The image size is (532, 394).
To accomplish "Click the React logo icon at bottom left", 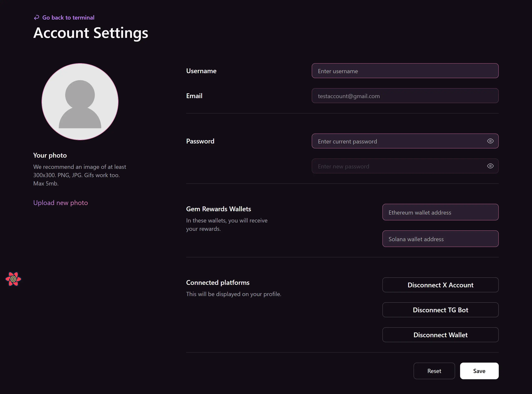I will (x=13, y=279).
